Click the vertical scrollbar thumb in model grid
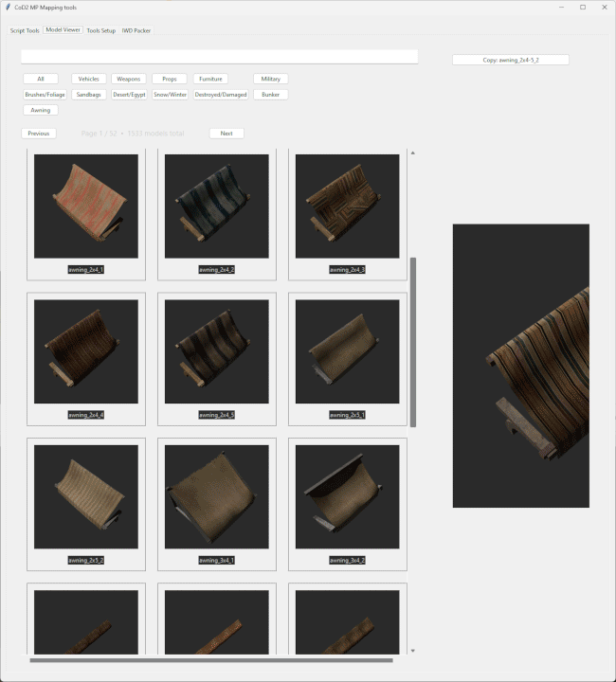The height and width of the screenshot is (682, 616). pos(413,342)
